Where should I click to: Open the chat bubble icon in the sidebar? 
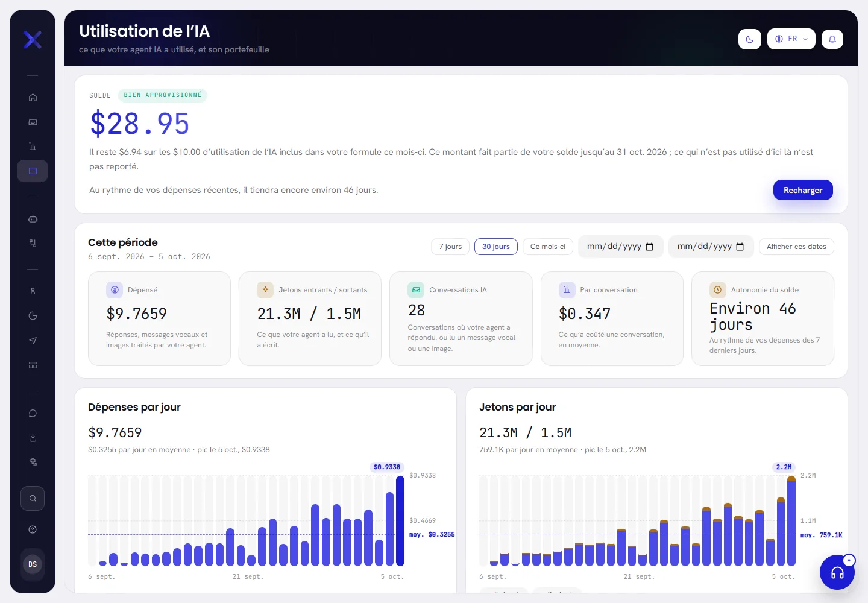point(33,413)
